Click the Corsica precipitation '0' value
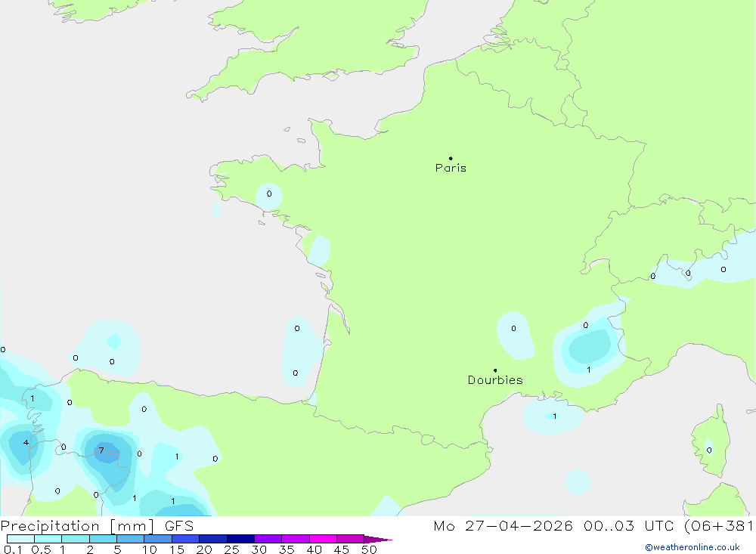The width and height of the screenshot is (756, 554). pyautogui.click(x=709, y=450)
